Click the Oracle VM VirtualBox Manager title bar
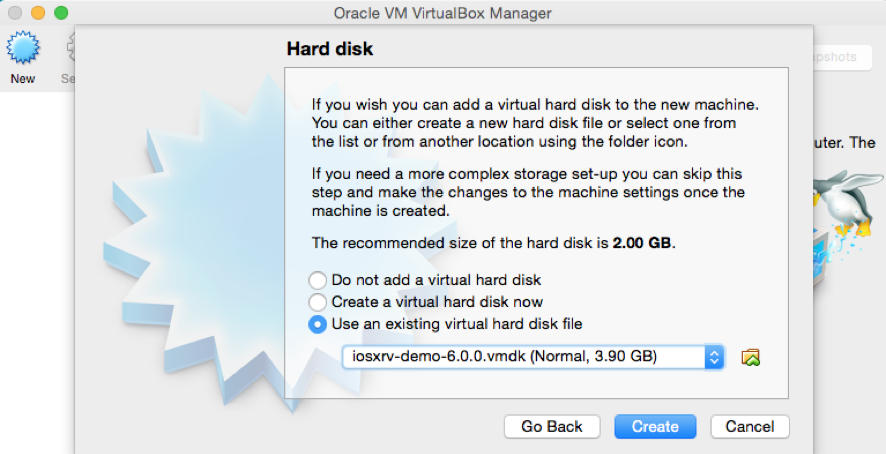Image resolution: width=886 pixels, height=454 pixels. coord(442,12)
